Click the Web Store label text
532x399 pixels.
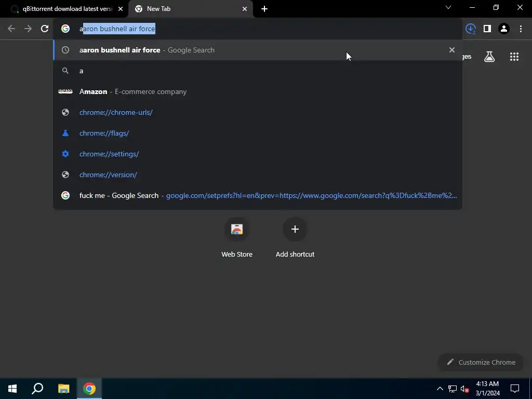pos(237,254)
